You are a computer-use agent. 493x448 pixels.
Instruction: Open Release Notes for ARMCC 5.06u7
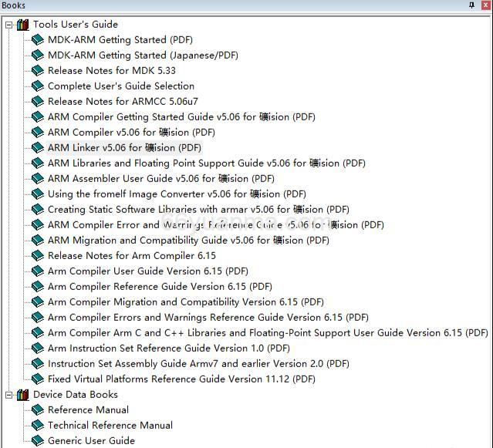[123, 101]
